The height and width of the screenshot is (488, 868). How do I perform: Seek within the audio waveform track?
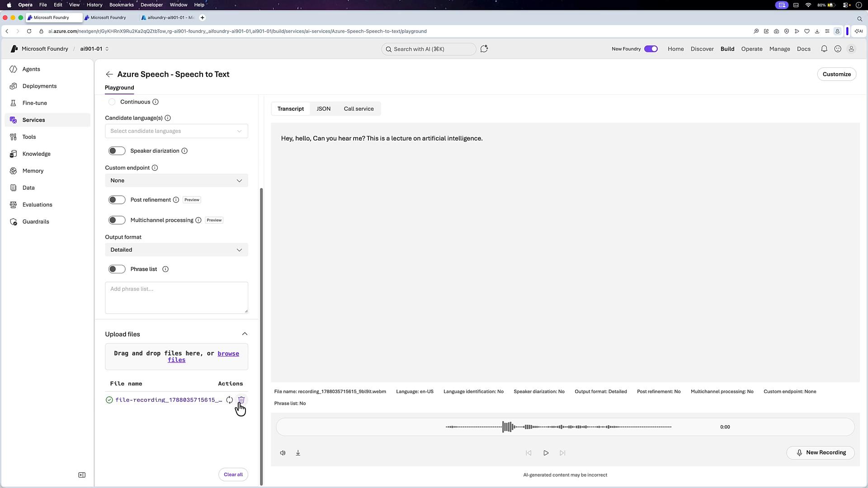[558, 427]
